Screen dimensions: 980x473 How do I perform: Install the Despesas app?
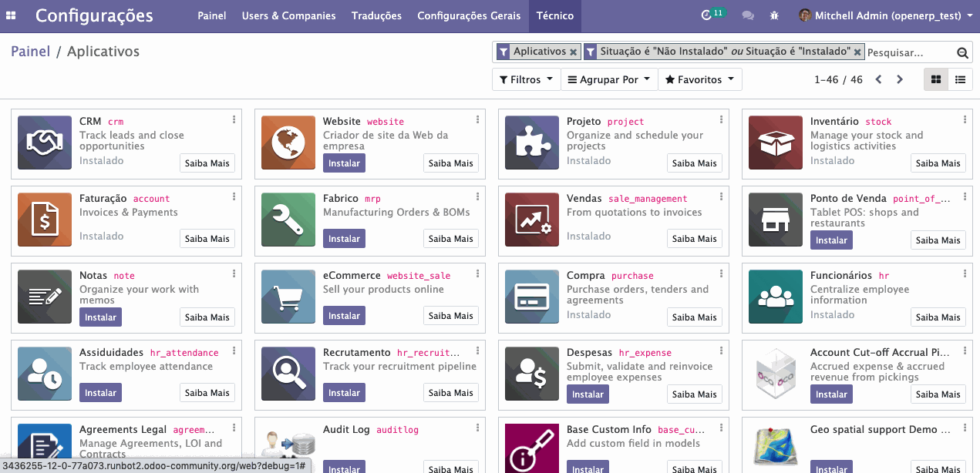coord(588,394)
